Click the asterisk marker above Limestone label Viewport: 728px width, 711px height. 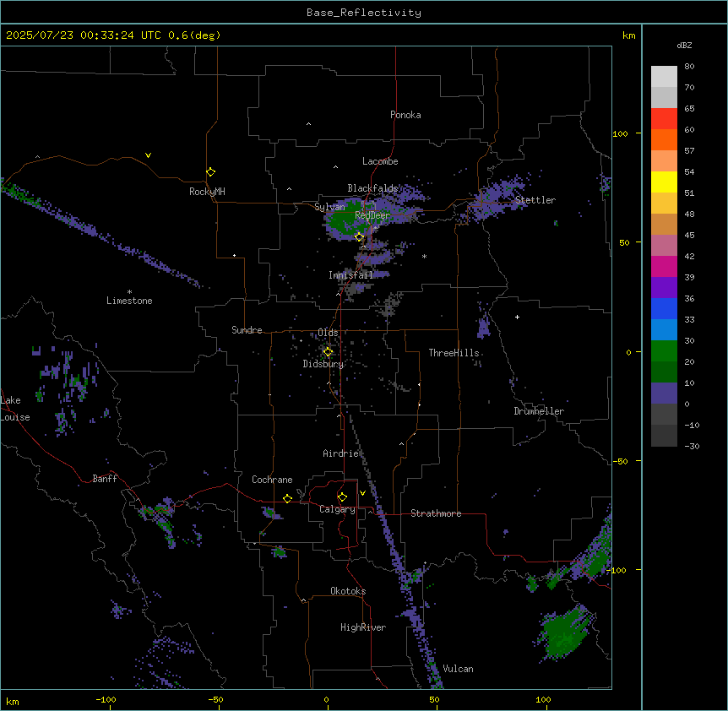129,292
